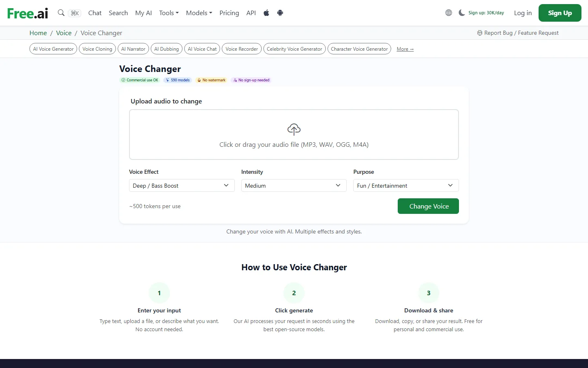
Task: Click the No sign-up needed badge
Action: 251,80
